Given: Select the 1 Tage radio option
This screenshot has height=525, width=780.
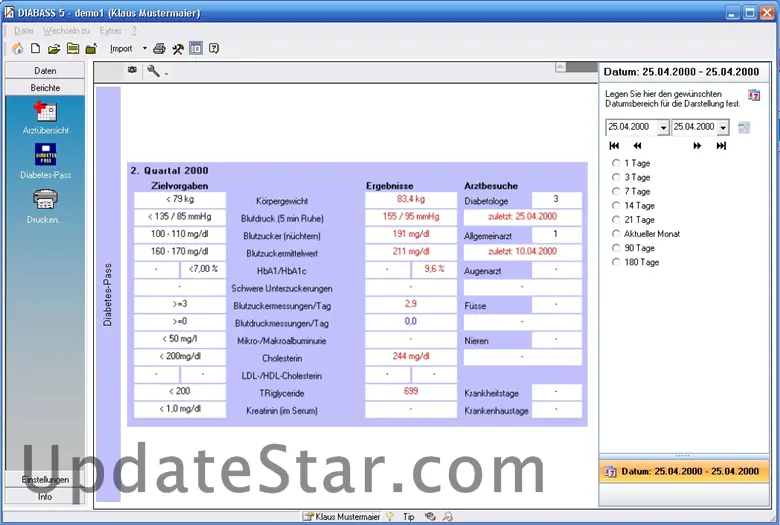Looking at the screenshot, I should tap(616, 163).
